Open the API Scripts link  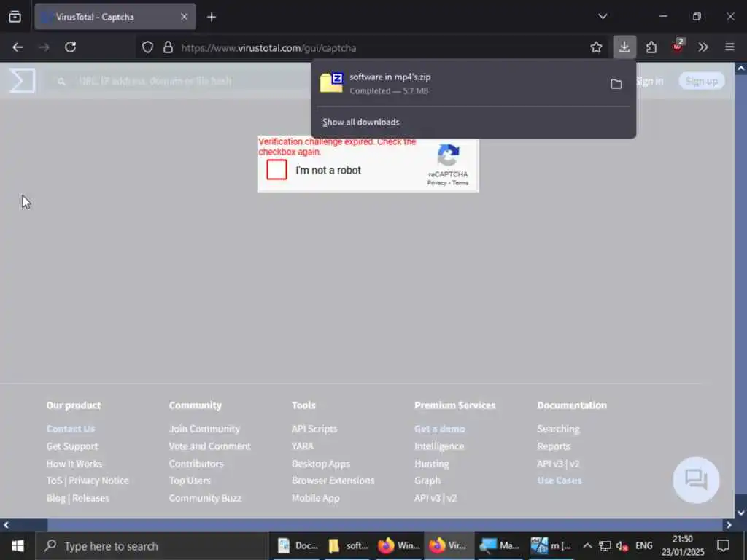[314, 429]
